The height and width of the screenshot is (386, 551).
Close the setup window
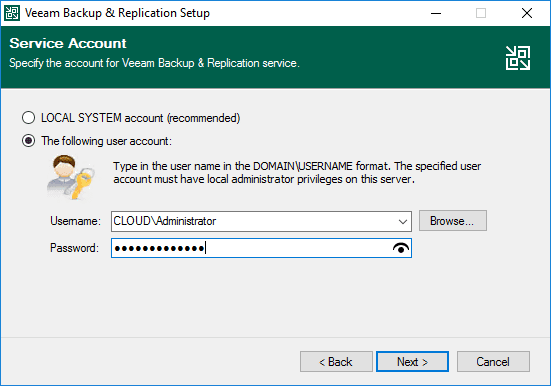[x=527, y=13]
